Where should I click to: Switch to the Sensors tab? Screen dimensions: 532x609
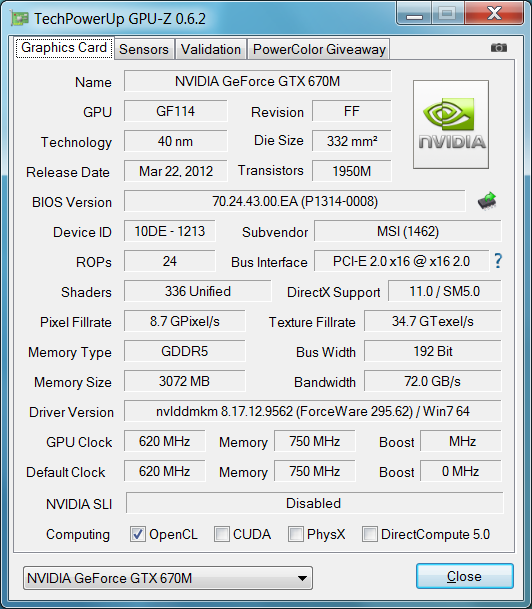(144, 49)
